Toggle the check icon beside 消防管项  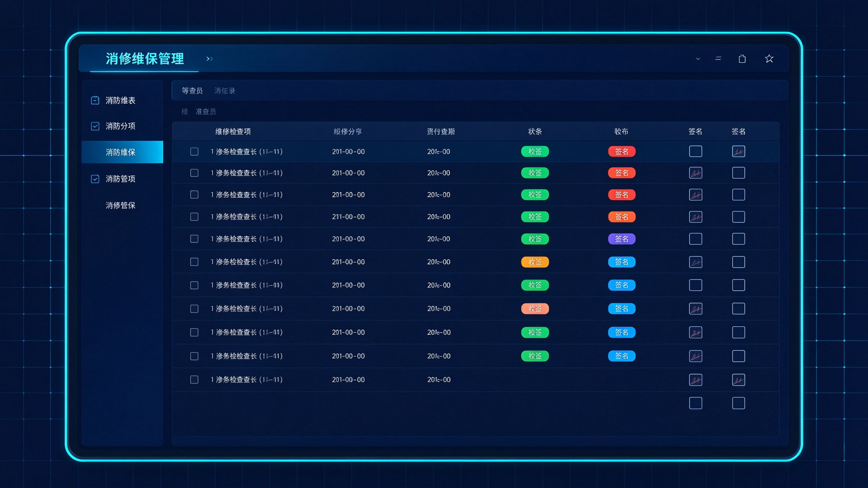(x=95, y=179)
